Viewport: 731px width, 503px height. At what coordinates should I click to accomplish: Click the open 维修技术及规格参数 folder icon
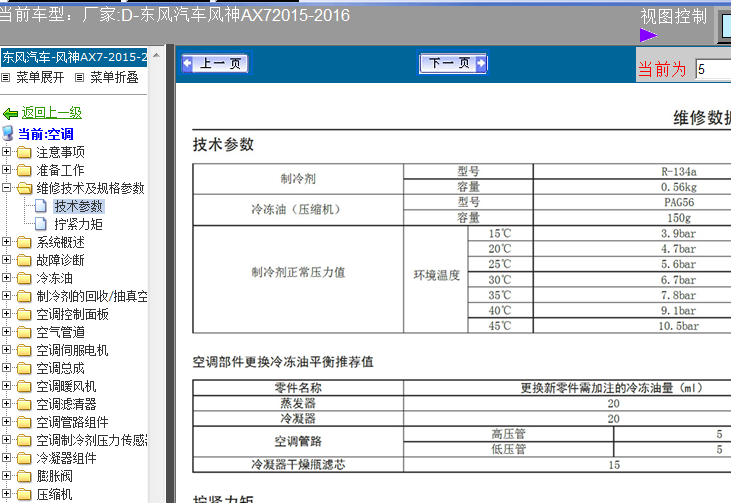(25, 188)
